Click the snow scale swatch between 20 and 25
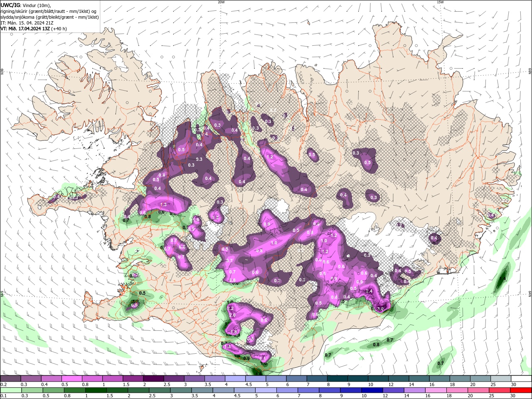Viewport: 532px width, 399px height. click(480, 379)
